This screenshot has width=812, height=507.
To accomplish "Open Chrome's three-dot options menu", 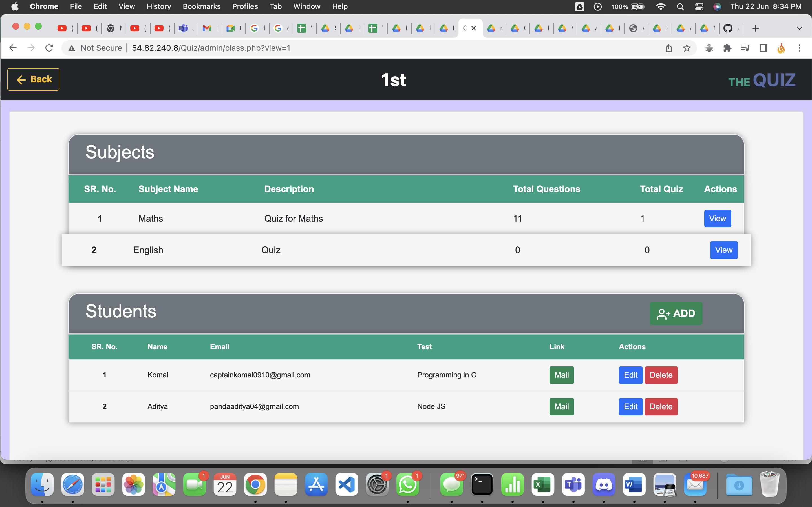I will point(800,48).
